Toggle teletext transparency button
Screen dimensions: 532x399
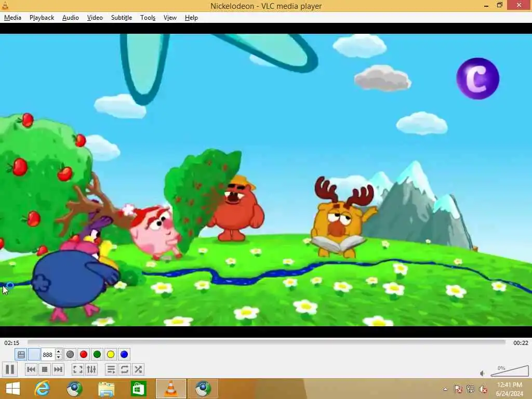pos(34,354)
